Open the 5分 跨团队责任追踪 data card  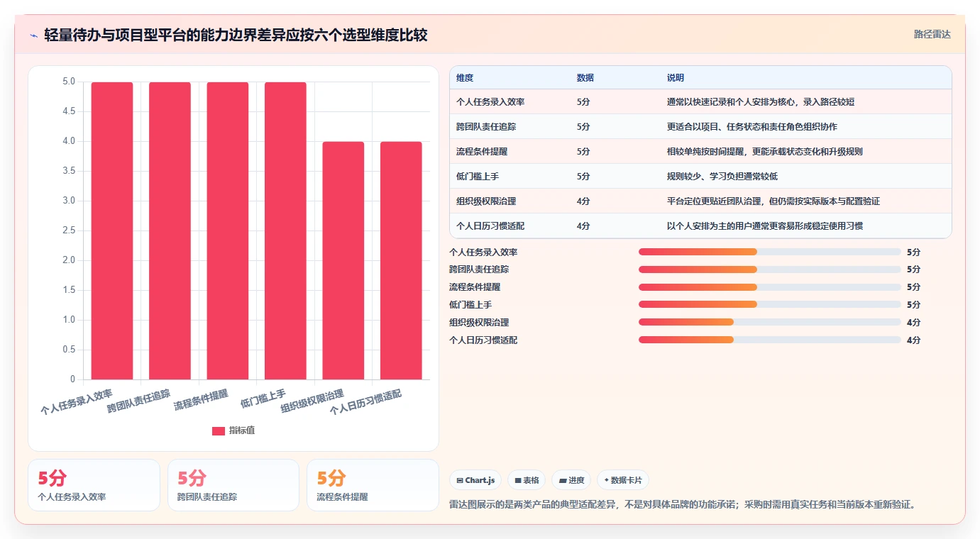[233, 485]
